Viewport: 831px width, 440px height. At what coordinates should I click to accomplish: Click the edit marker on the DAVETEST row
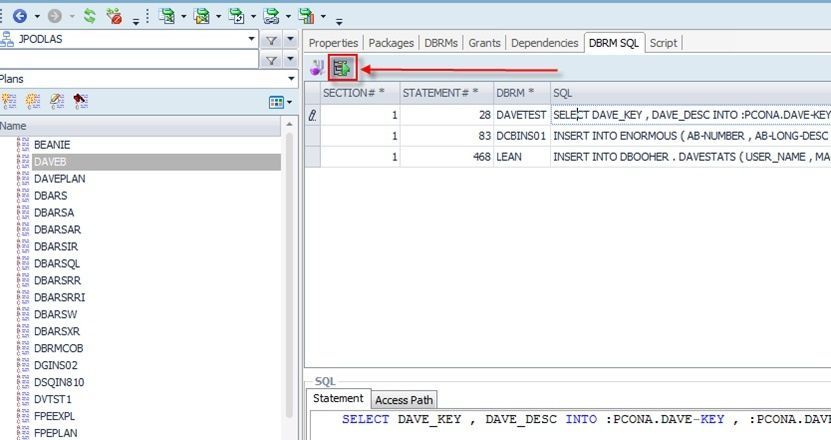313,115
